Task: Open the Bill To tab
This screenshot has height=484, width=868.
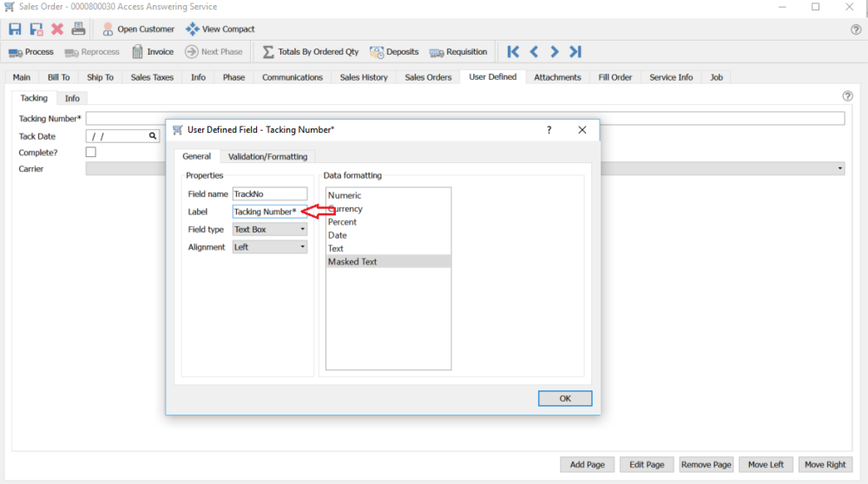Action: (59, 77)
